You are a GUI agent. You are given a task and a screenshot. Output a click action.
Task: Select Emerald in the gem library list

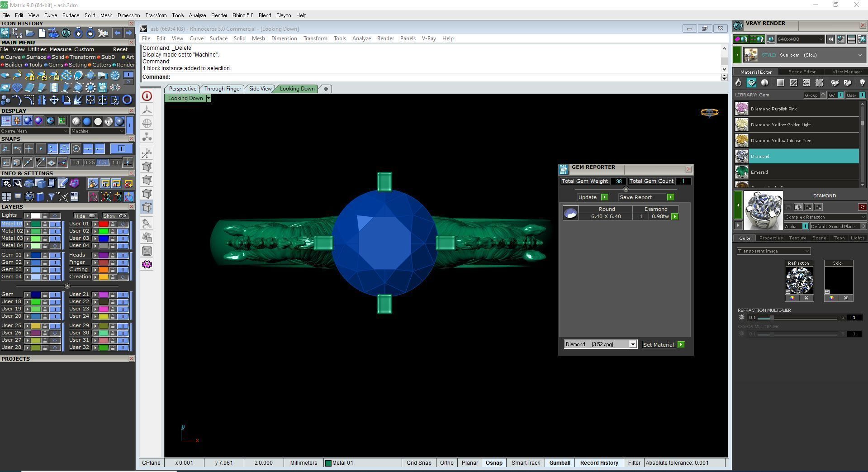pyautogui.click(x=797, y=172)
